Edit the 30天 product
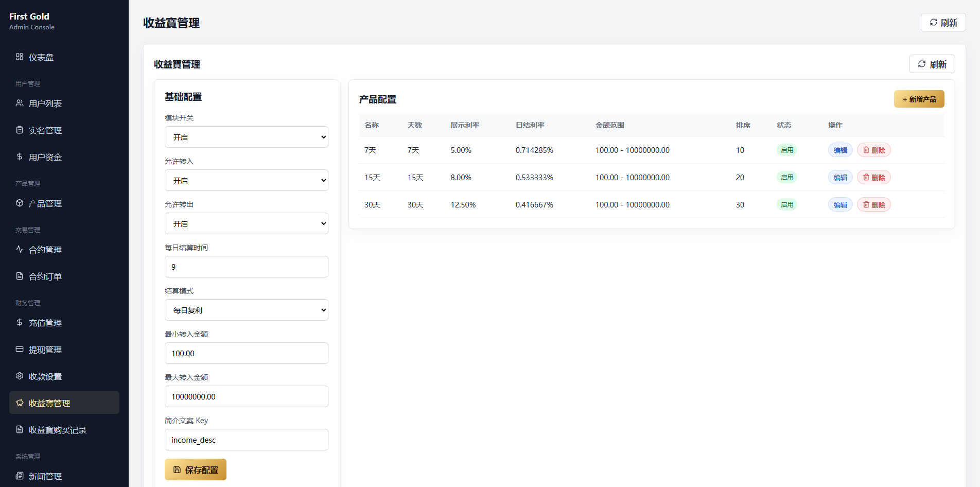Image resolution: width=980 pixels, height=487 pixels. [841, 204]
